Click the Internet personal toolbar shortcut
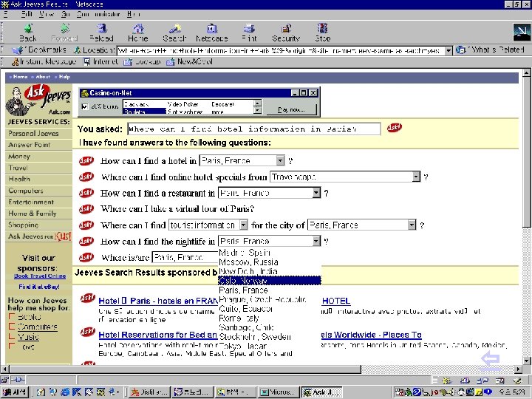532x399 pixels. [100, 62]
